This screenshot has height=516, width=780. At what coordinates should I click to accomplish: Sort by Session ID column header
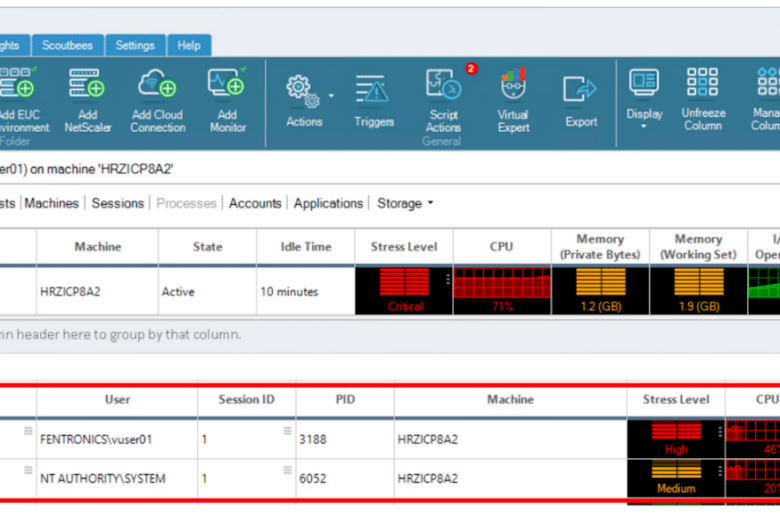pyautogui.click(x=246, y=400)
